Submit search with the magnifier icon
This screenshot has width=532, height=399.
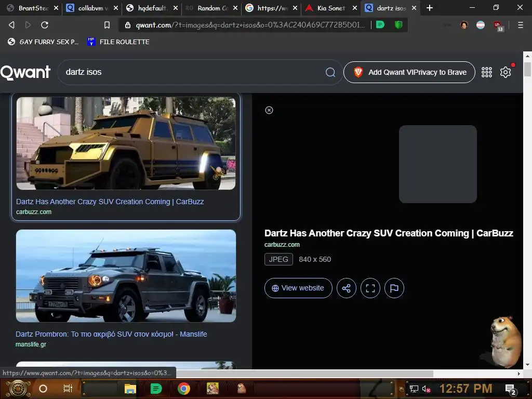tap(330, 72)
